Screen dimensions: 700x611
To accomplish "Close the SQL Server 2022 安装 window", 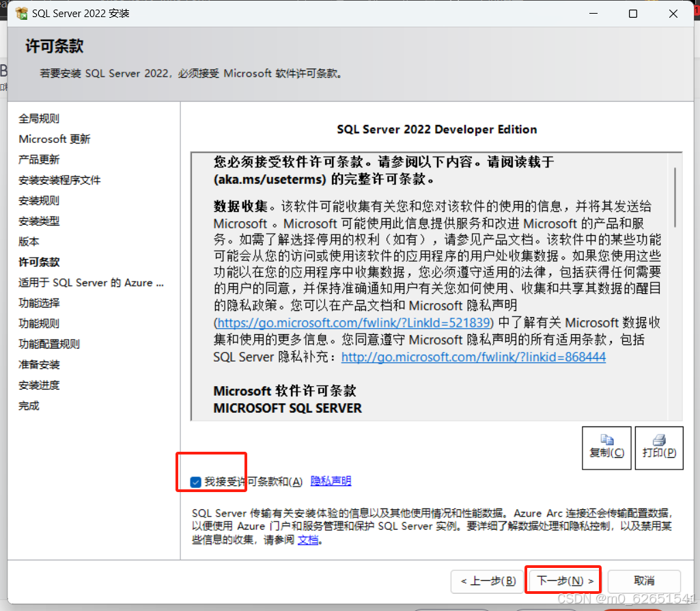I will [673, 14].
